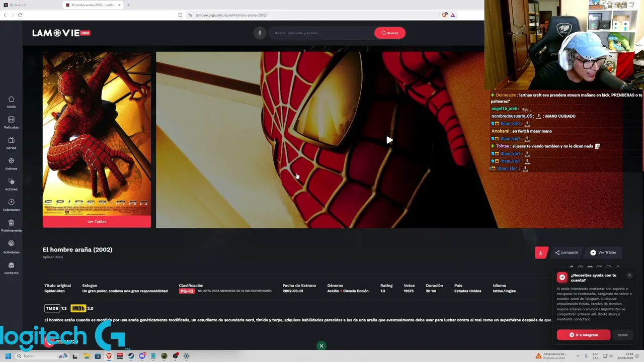Click the release date 2002-05-01
Viewport: 644px width, 362px height.
pos(293,291)
